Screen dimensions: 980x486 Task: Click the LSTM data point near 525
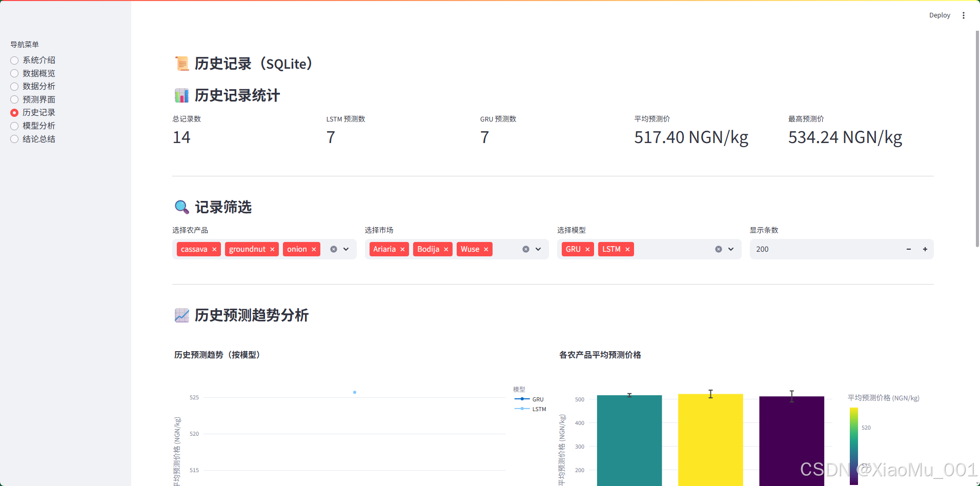355,392
